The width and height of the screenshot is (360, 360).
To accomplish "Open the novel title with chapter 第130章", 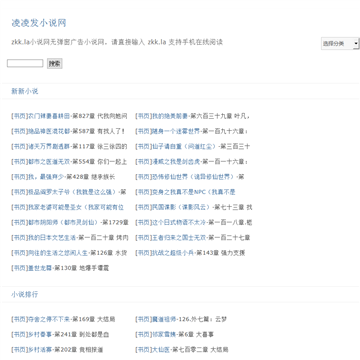I will [x=39, y=268].
